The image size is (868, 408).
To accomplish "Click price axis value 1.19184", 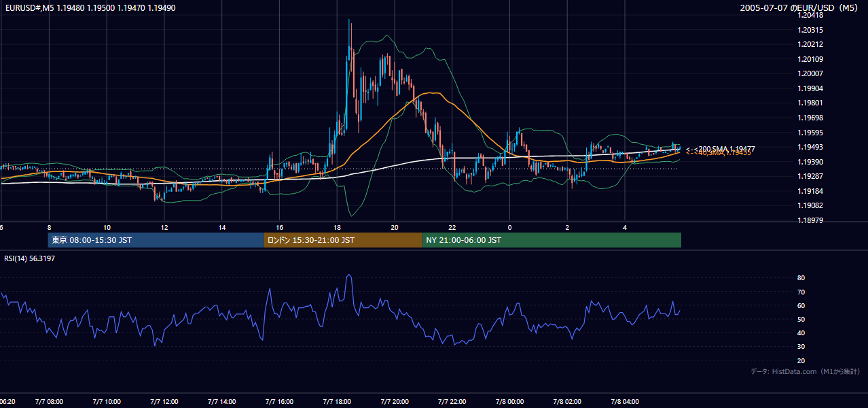I will [812, 191].
